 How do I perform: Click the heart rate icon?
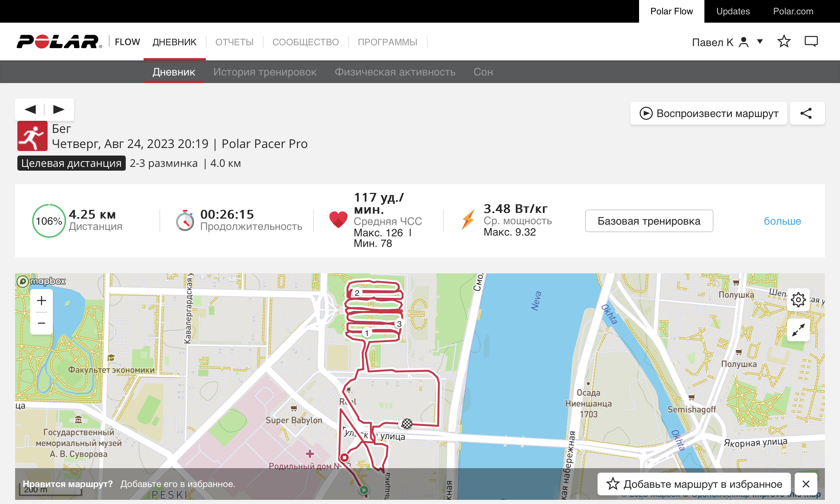coord(338,219)
